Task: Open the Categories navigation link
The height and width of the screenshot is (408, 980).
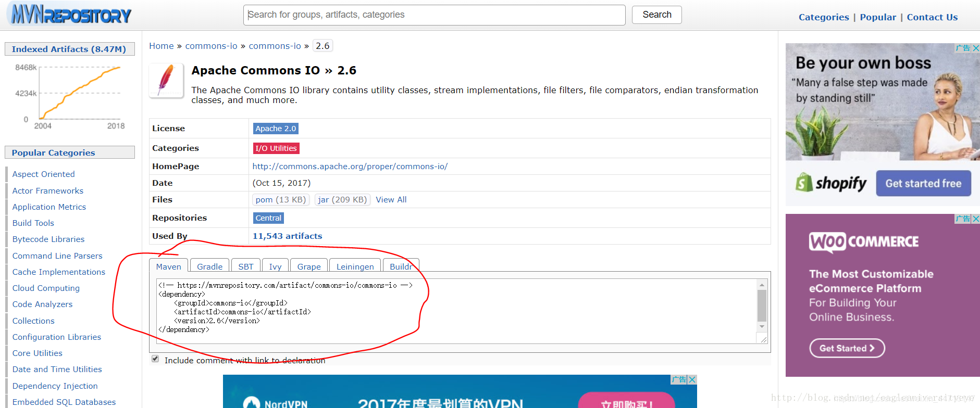Action: pos(824,17)
